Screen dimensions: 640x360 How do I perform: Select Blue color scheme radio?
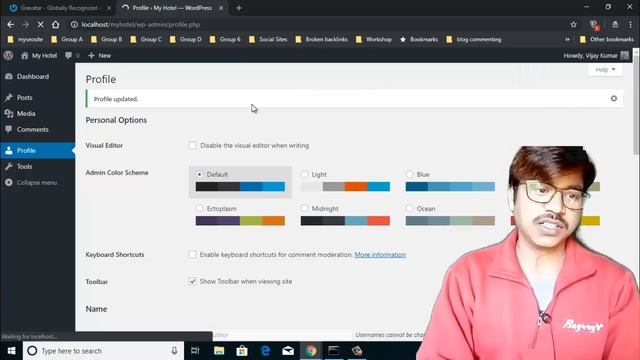(409, 174)
